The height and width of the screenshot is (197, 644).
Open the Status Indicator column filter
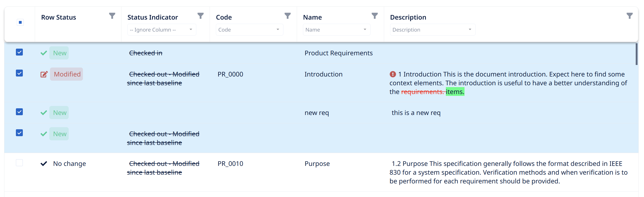tap(200, 16)
